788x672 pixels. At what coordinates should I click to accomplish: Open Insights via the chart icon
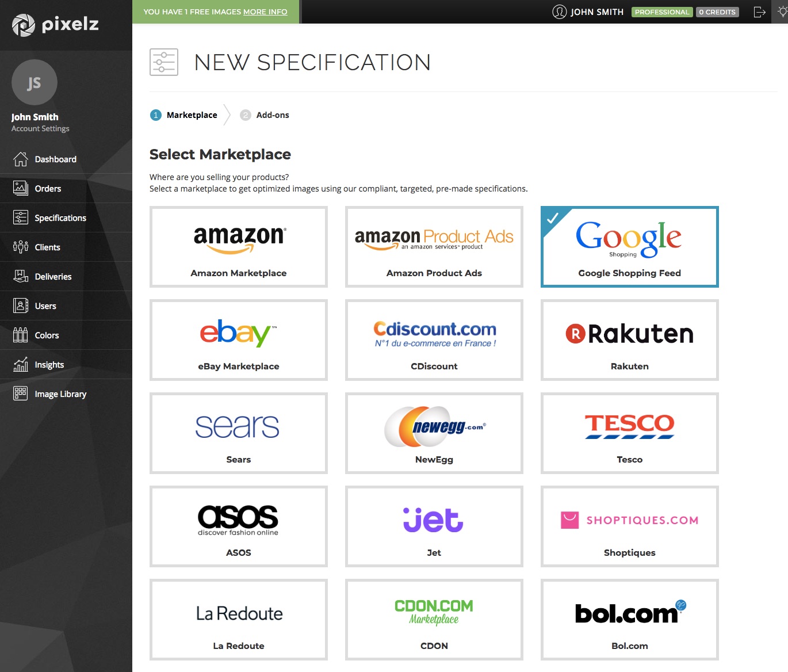[21, 364]
